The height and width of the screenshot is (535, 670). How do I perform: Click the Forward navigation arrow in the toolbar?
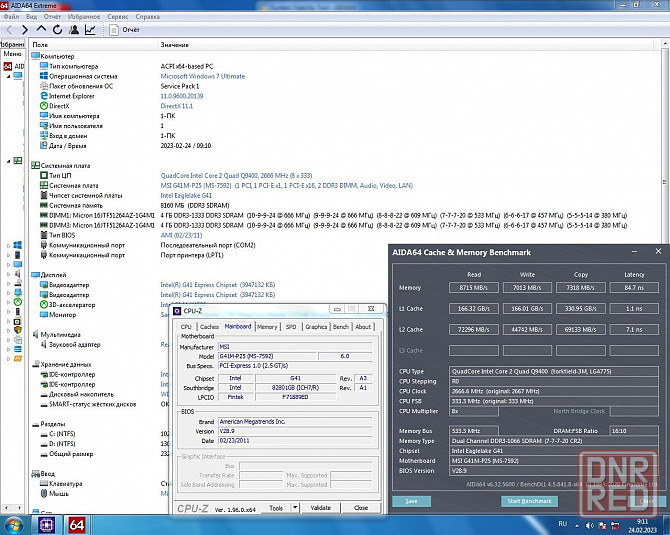tap(25, 30)
